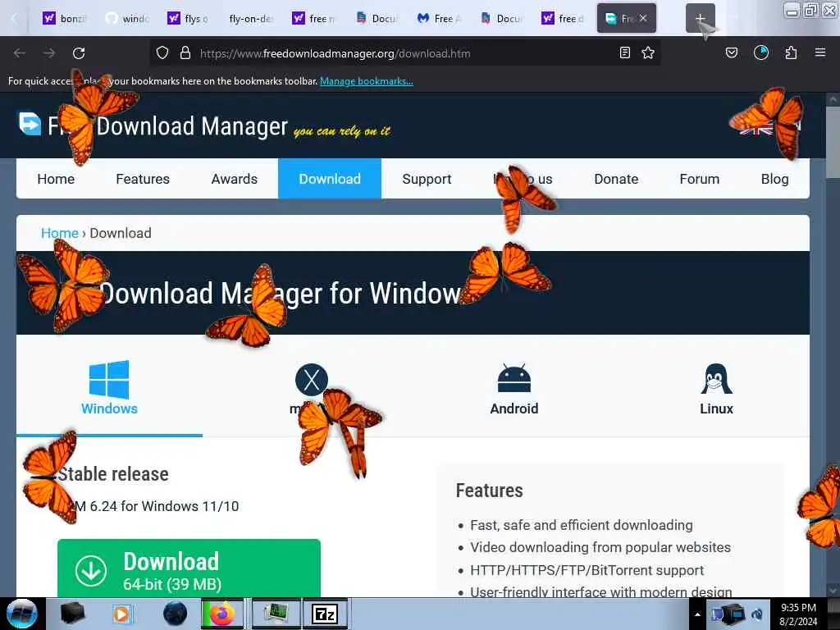Screen dimensions: 840x630
Task: Open the extensions puzzle icon
Action: 791,52
